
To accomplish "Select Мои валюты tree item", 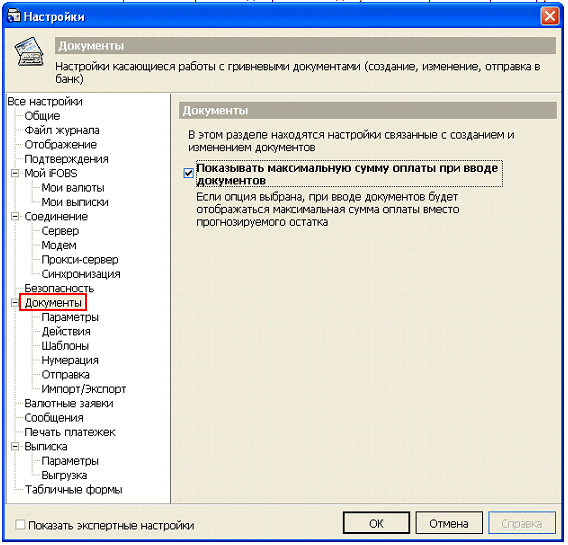I will coord(73,188).
